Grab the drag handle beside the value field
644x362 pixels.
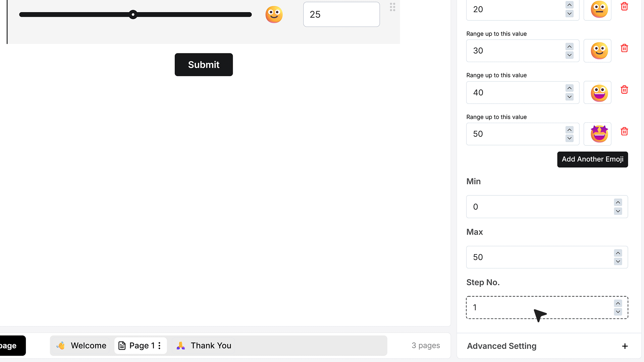tap(392, 7)
